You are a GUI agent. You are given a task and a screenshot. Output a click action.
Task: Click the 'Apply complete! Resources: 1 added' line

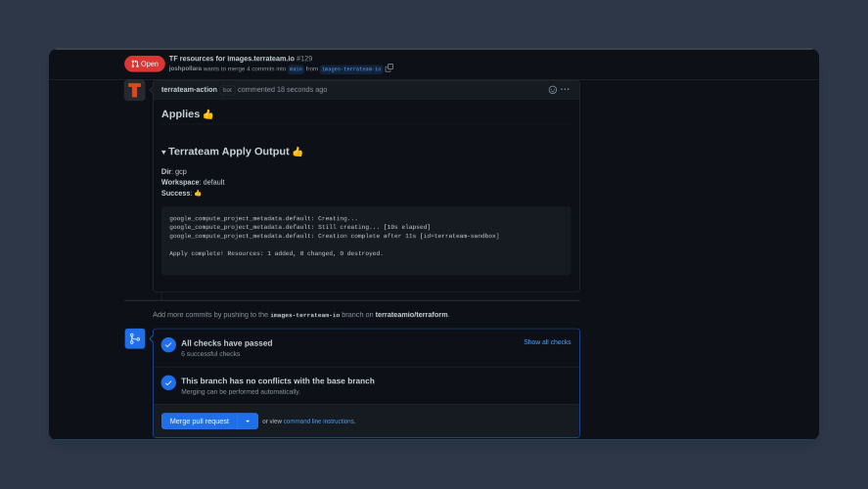coord(276,253)
